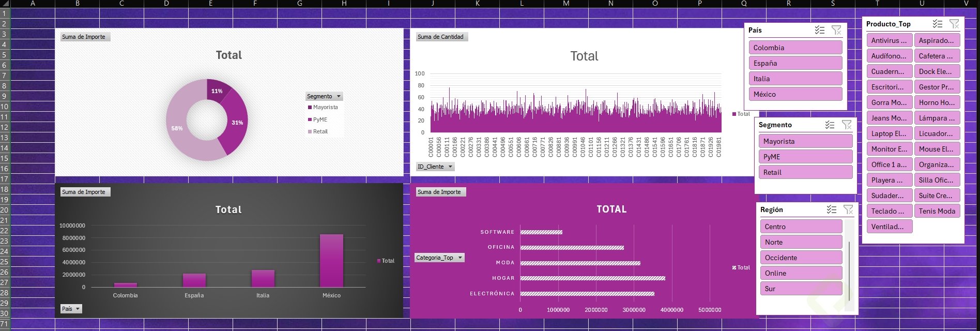Click PyME legend swatch in donut chart
The height and width of the screenshot is (331, 980).
pyautogui.click(x=310, y=119)
